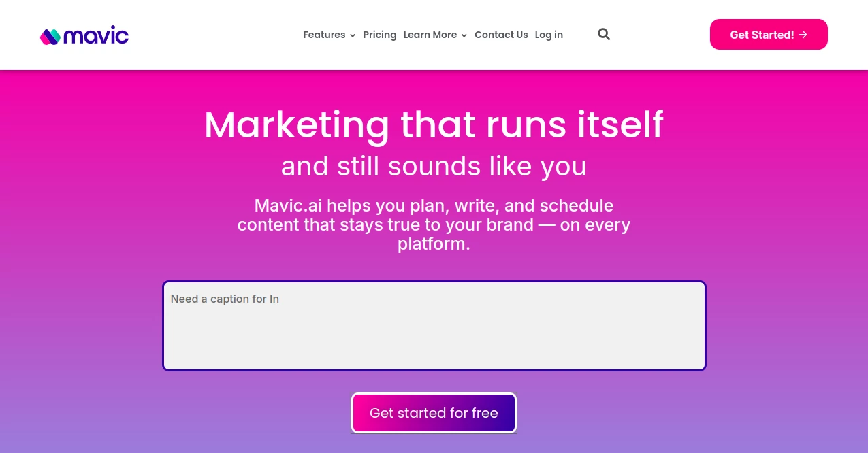
Task: Expand the Features dropdown chevron
Action: pos(352,35)
